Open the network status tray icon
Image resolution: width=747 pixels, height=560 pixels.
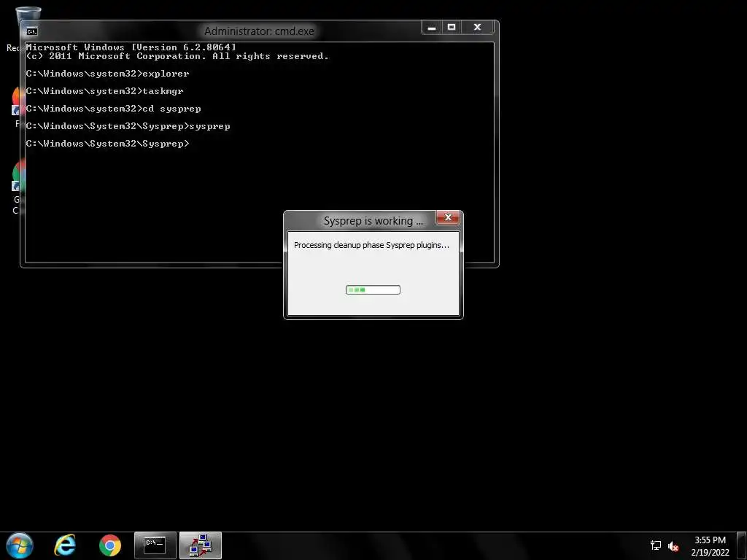(x=656, y=545)
